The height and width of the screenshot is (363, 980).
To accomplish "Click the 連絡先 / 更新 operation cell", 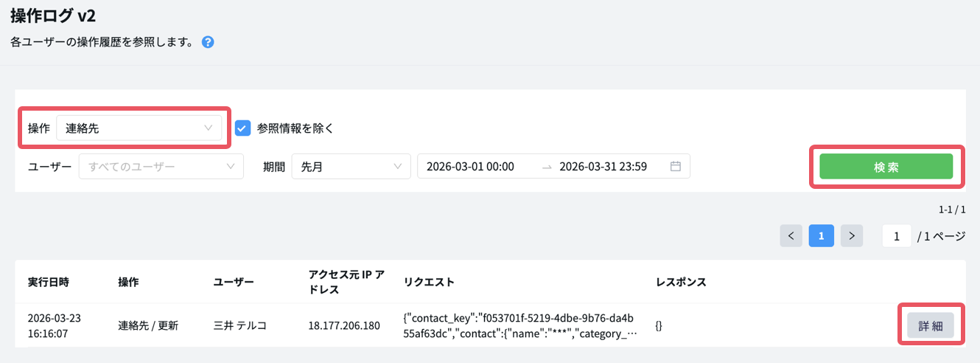I will point(148,325).
